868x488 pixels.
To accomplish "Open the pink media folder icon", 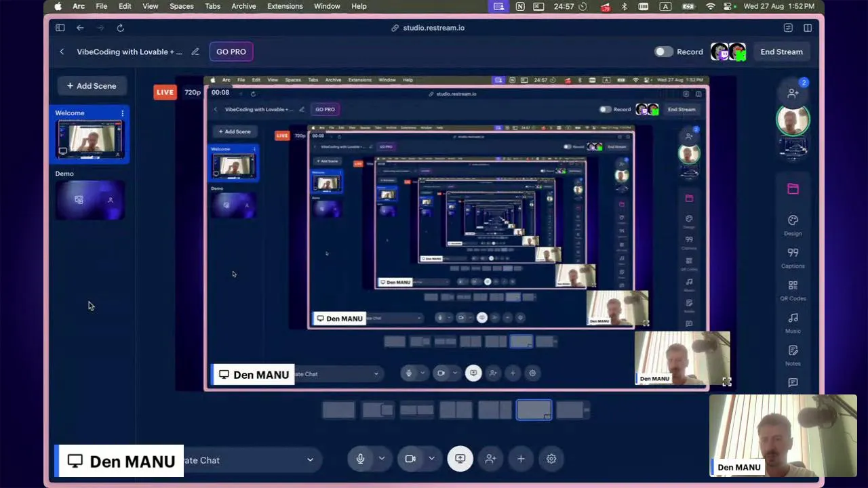I will coord(793,189).
